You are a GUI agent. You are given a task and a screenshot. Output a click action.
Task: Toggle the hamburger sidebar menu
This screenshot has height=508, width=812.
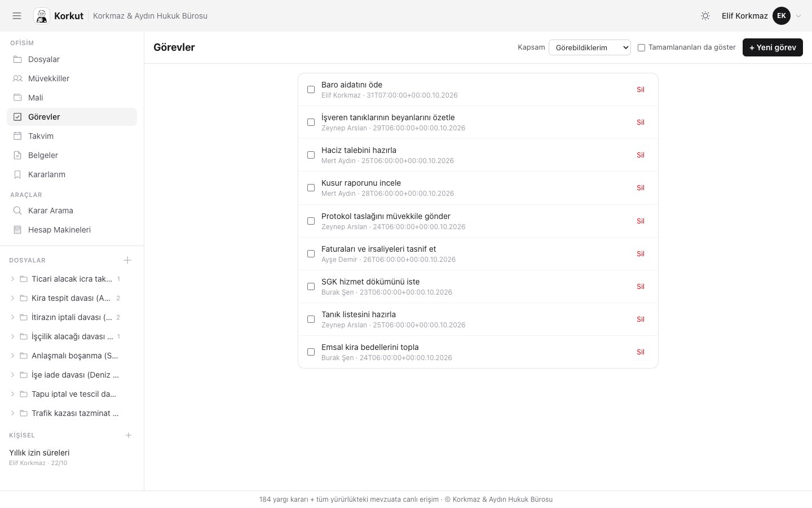click(x=17, y=16)
